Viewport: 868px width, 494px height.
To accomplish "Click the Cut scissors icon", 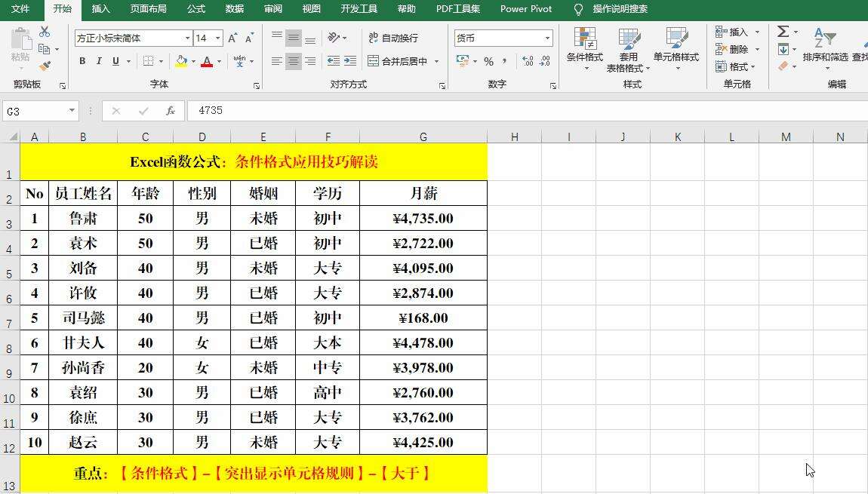I will 45,32.
